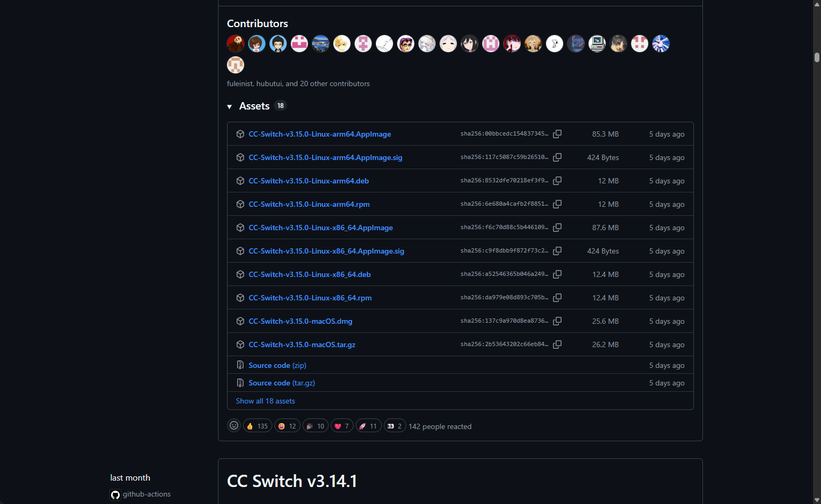Open the add reaction smiley picker
The height and width of the screenshot is (504, 821).
[x=234, y=426]
